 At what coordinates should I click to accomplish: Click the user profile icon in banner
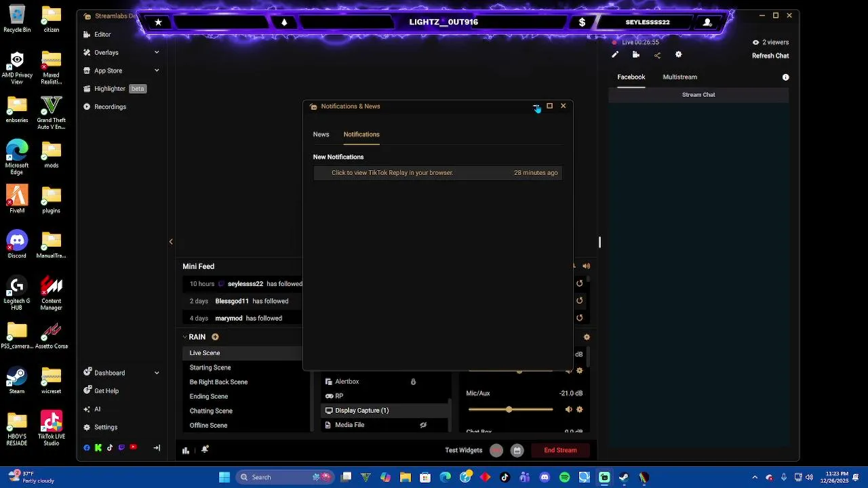pos(707,22)
